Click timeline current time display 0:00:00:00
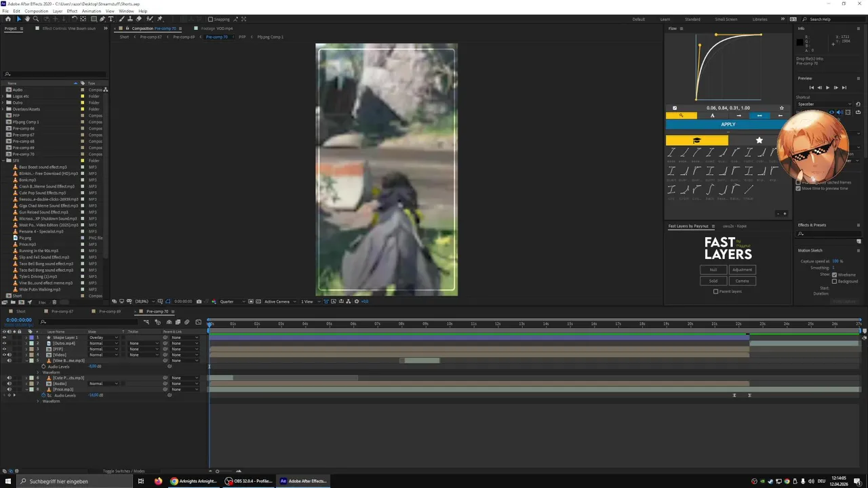Screen dimensions: 868x488 [19, 320]
